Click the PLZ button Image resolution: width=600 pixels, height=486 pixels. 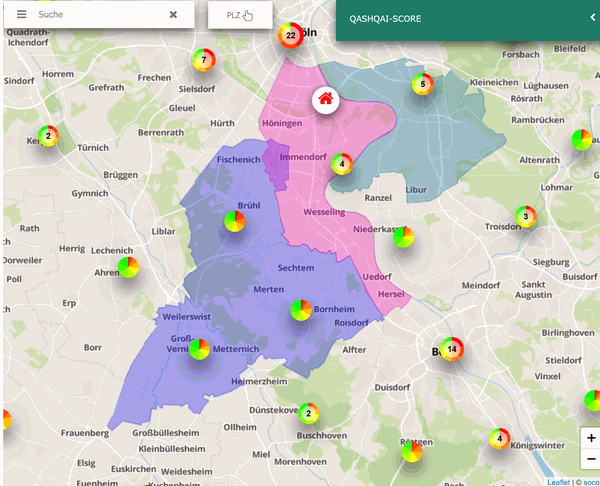pyautogui.click(x=240, y=15)
